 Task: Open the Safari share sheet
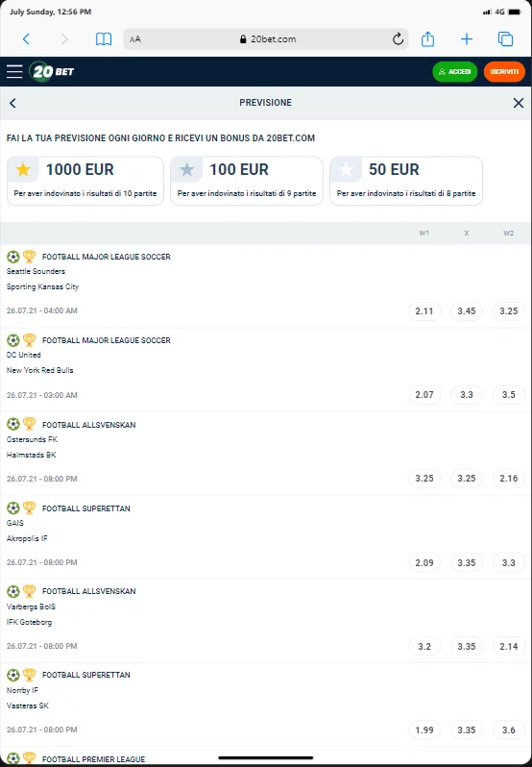point(427,38)
